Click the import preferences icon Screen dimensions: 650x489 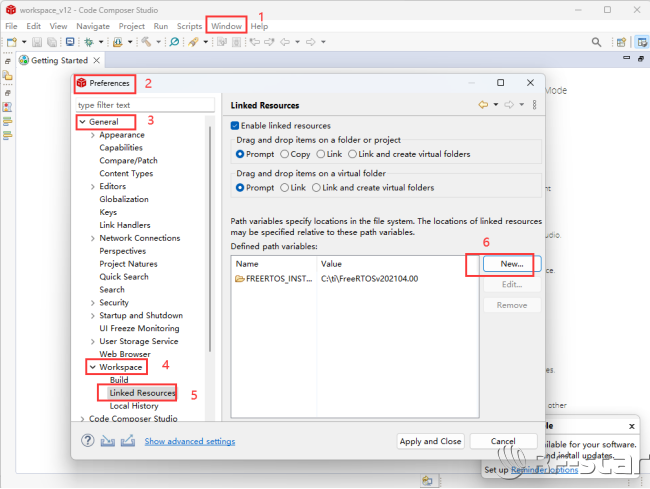[108, 441]
